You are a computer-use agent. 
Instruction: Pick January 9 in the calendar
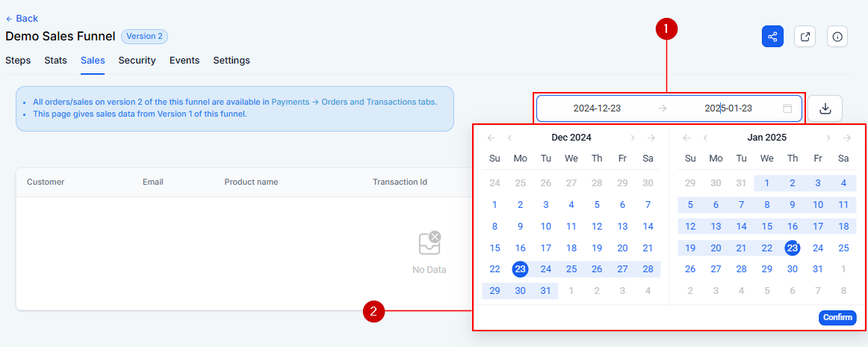pos(793,205)
